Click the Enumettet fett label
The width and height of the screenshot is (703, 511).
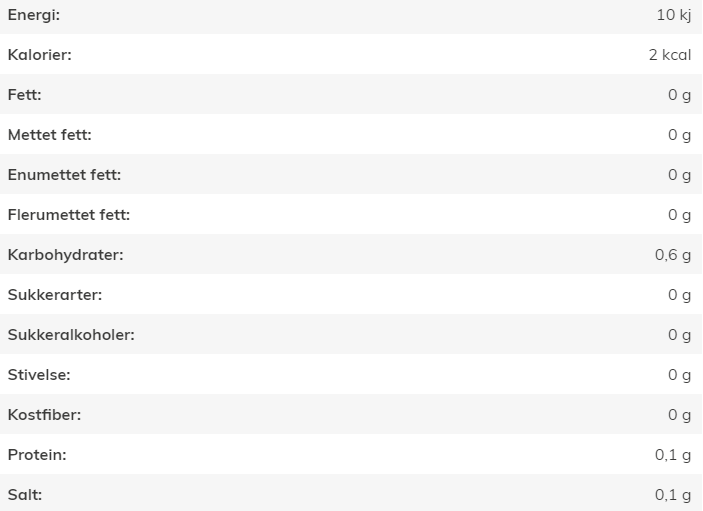[64, 174]
